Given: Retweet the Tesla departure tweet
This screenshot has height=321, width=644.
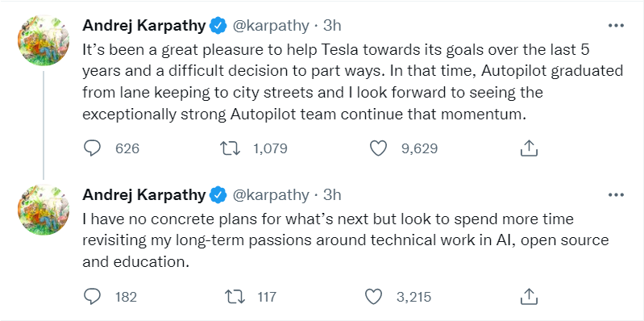Looking at the screenshot, I should [230, 148].
